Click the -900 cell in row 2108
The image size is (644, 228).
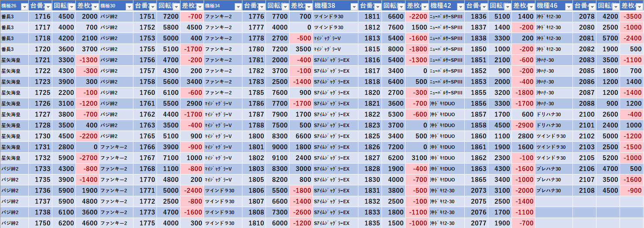click(x=631, y=191)
